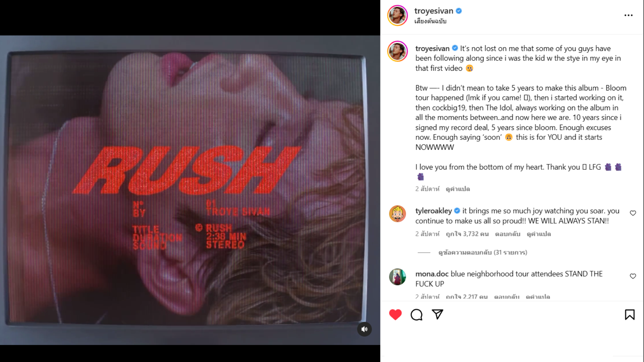
Task: Save the post with the bookmark icon
Action: click(x=630, y=315)
